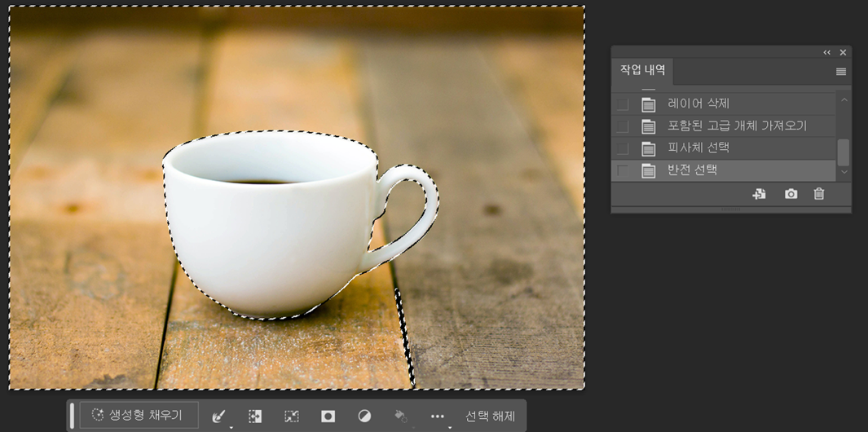
Task: Toggle history brush source box for 포함된 고급 개체 가져오기
Action: (x=623, y=126)
